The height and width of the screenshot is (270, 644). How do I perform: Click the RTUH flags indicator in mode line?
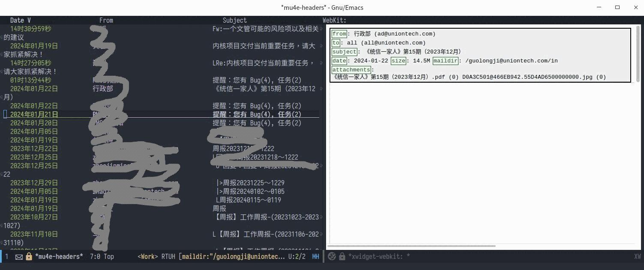coord(168,257)
